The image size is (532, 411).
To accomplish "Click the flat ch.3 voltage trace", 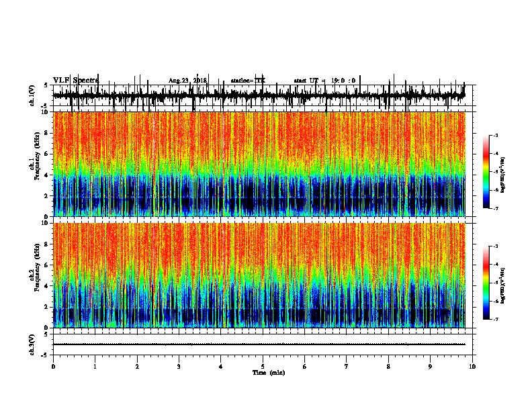I will [x=259, y=345].
